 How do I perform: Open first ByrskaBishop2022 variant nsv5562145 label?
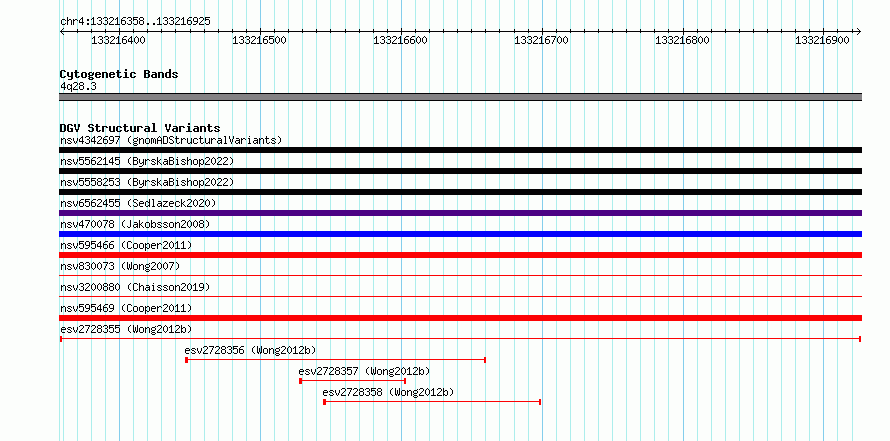[147, 161]
